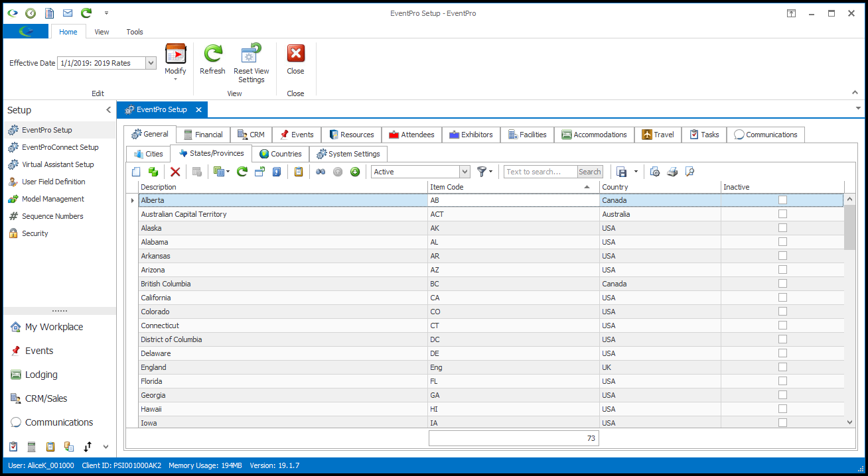Open the Tools ribbon tab
Image resolution: width=868 pixels, height=476 pixels.
pos(135,32)
